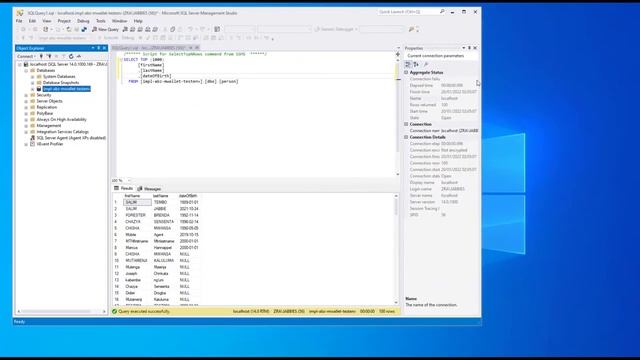Collapse the localhost SQL Server node
Screen dimensions: 640x360
coord(20,64)
